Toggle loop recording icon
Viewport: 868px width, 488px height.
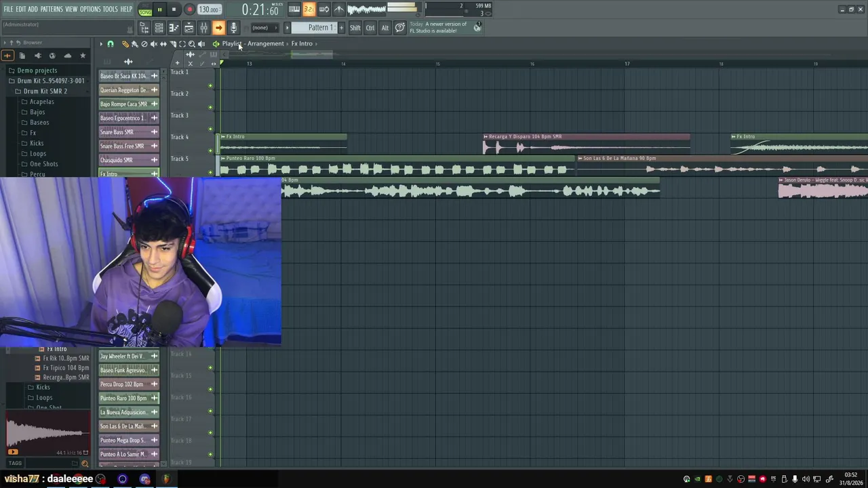[x=324, y=9]
